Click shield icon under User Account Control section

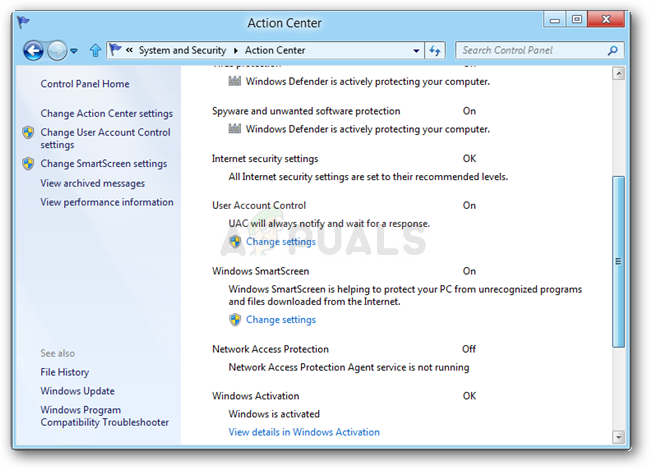click(x=235, y=242)
